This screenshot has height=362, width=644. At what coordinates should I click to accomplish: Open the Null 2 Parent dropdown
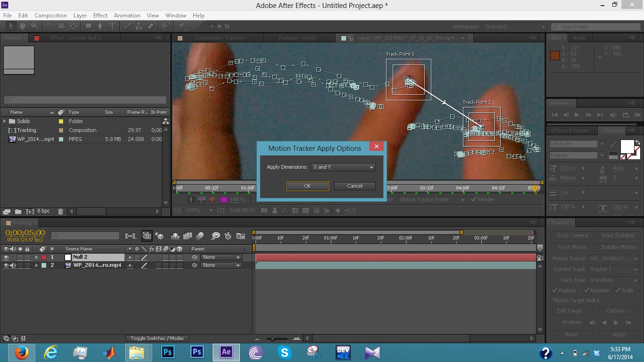pos(221,257)
